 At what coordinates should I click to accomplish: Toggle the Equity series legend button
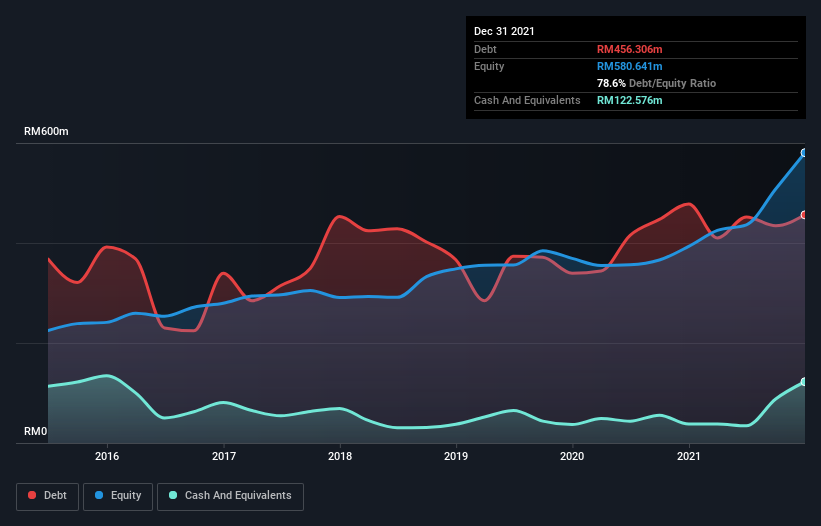[x=118, y=496]
